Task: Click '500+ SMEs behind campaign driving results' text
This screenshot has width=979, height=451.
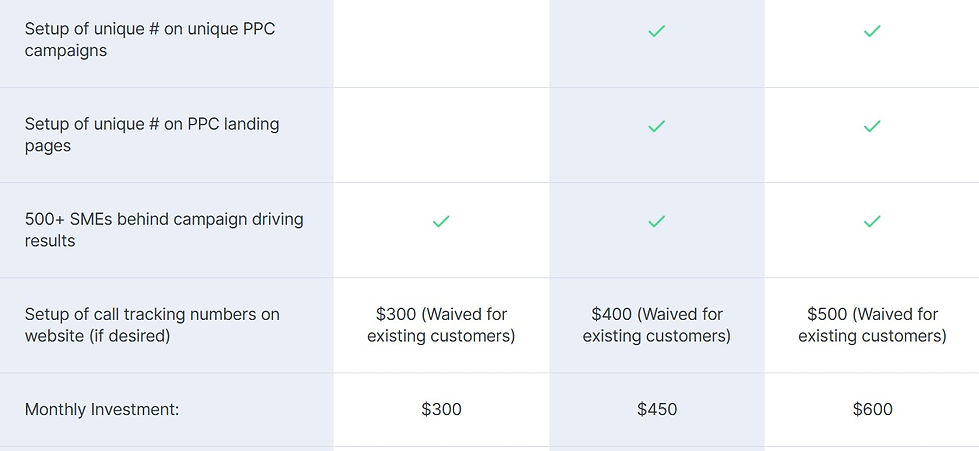Action: [x=164, y=230]
